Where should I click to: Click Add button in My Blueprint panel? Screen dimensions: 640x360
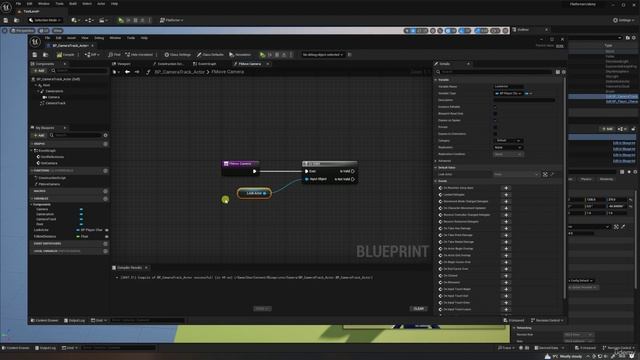[x=40, y=135]
